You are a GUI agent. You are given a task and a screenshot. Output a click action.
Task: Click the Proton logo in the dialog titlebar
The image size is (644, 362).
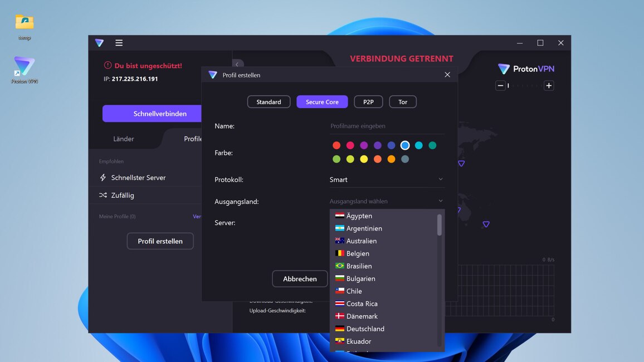(212, 74)
